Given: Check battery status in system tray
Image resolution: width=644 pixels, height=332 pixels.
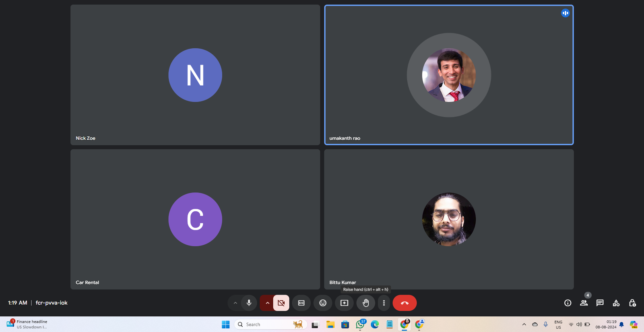Looking at the screenshot, I should [x=587, y=324].
